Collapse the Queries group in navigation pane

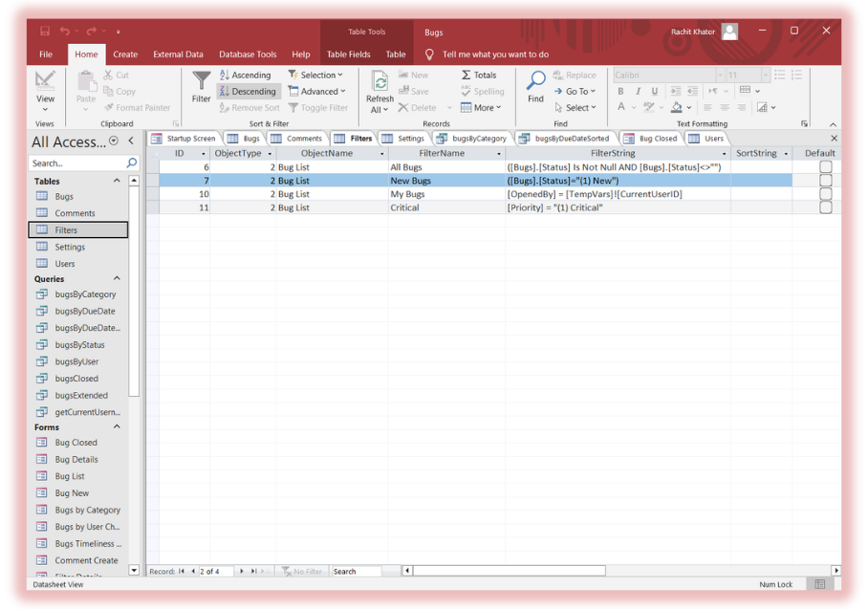(118, 279)
